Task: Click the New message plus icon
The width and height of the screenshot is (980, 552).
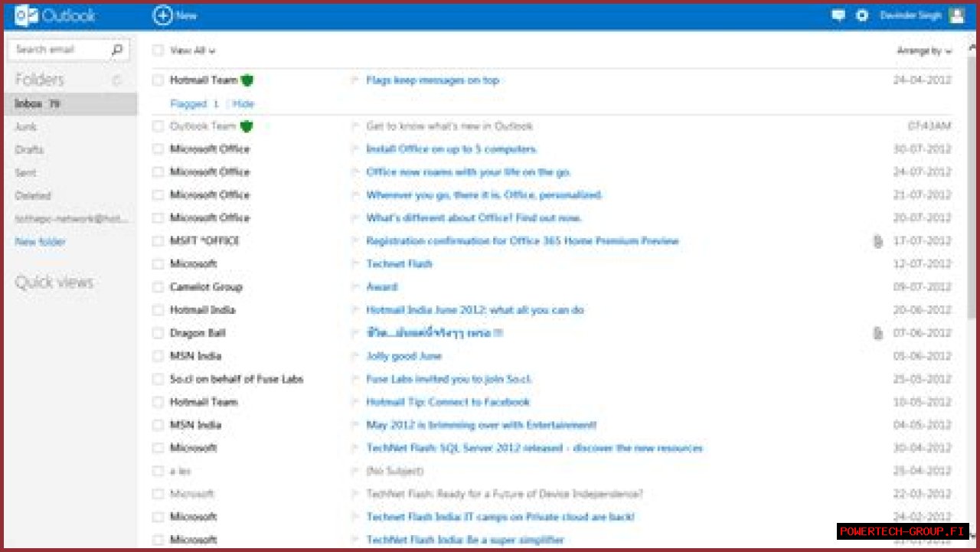Action: pyautogui.click(x=162, y=15)
